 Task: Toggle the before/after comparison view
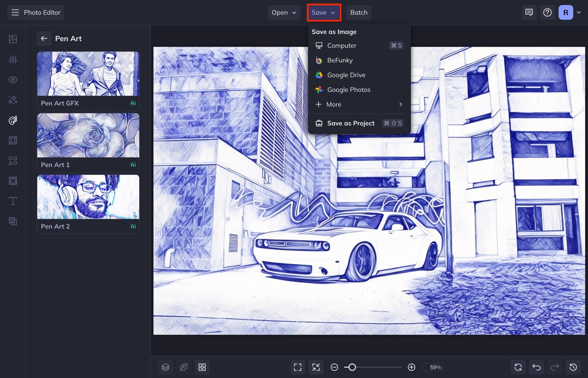point(184,367)
